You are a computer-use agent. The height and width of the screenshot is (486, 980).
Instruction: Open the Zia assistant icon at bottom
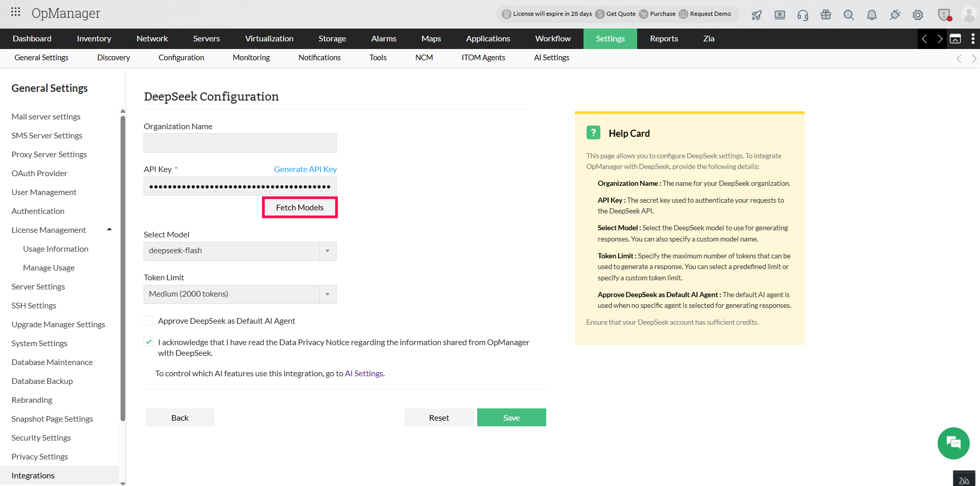coord(964,478)
